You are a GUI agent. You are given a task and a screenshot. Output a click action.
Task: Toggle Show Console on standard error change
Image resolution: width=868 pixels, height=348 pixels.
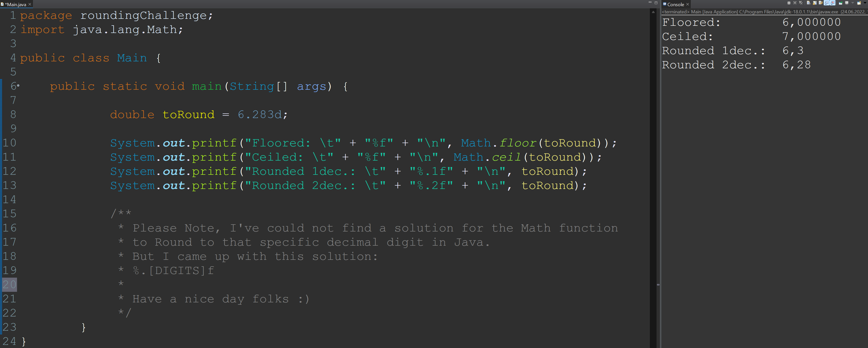pyautogui.click(x=833, y=3)
